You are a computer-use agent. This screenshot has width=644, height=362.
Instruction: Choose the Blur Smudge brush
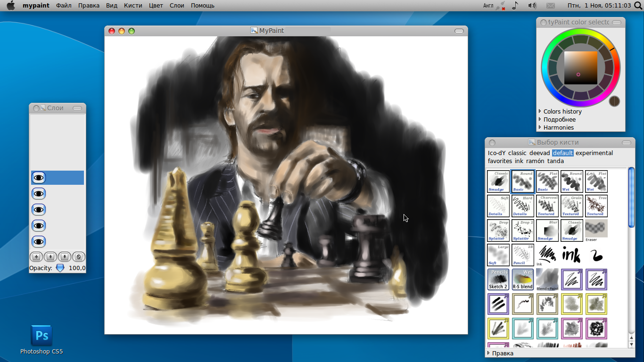click(x=547, y=230)
